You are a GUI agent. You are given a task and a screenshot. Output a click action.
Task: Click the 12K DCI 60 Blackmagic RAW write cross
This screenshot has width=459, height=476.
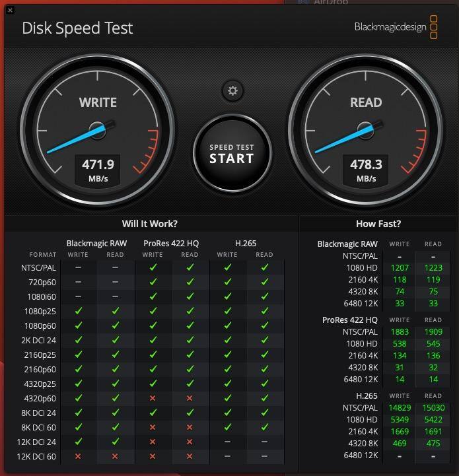[78, 456]
